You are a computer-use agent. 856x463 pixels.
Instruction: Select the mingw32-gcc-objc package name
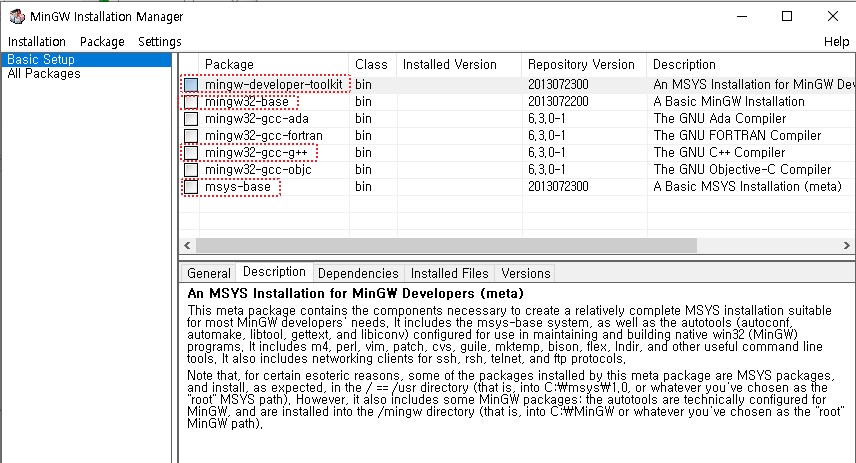point(258,169)
